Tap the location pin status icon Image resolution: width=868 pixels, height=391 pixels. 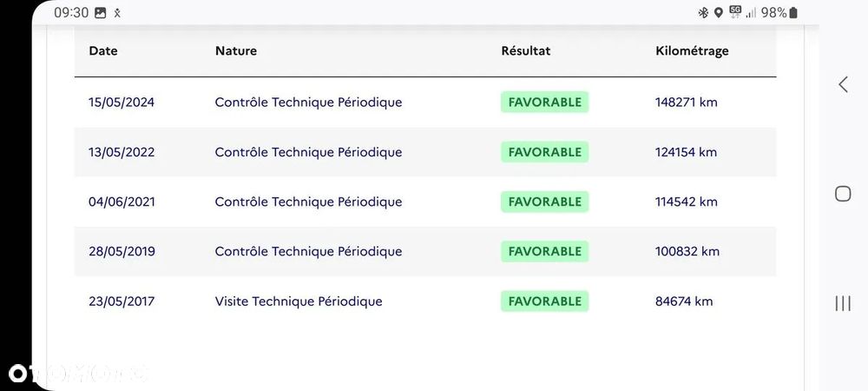(x=719, y=12)
